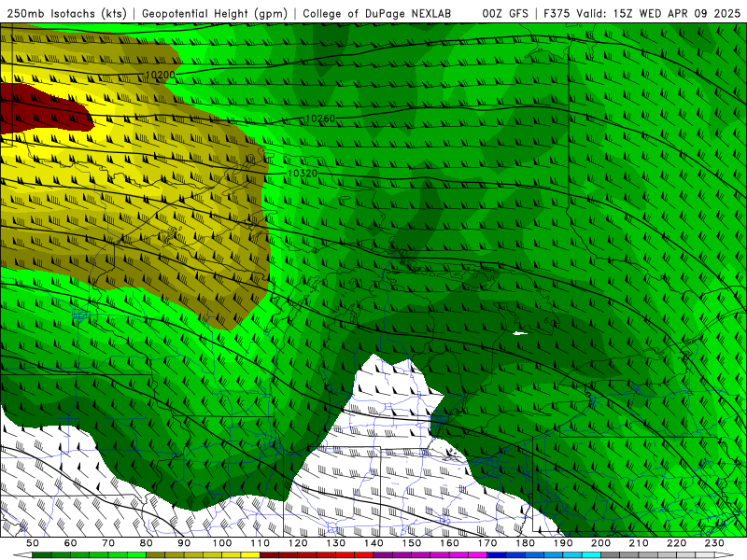Image resolution: width=747 pixels, height=560 pixels.
Task: Click the 140 value on the colorbar scale
Action: (373, 543)
